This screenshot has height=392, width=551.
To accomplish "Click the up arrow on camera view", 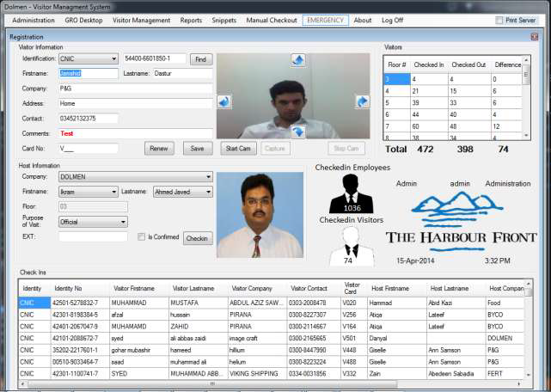I will [x=298, y=60].
